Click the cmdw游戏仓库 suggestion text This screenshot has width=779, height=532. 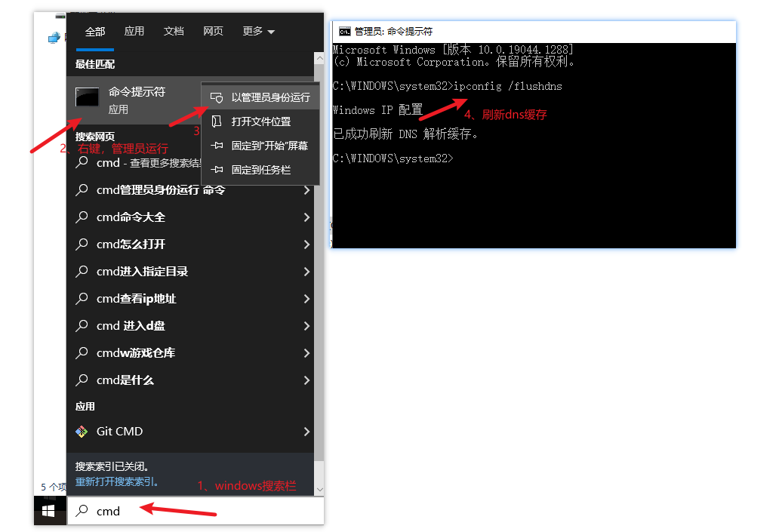point(136,352)
